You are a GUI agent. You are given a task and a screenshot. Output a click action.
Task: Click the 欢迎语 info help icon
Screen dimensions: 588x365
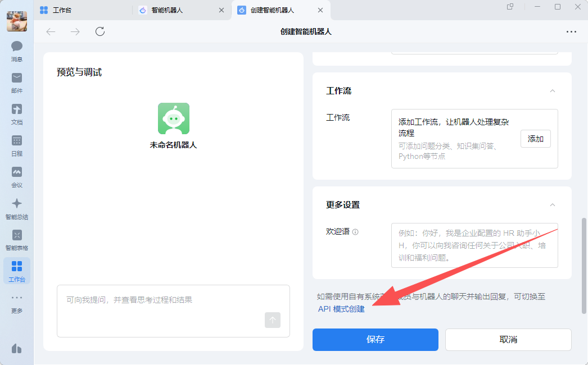click(x=355, y=232)
